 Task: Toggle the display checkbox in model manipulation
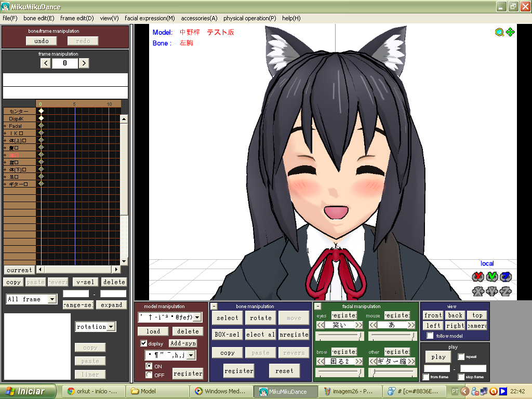click(x=144, y=343)
